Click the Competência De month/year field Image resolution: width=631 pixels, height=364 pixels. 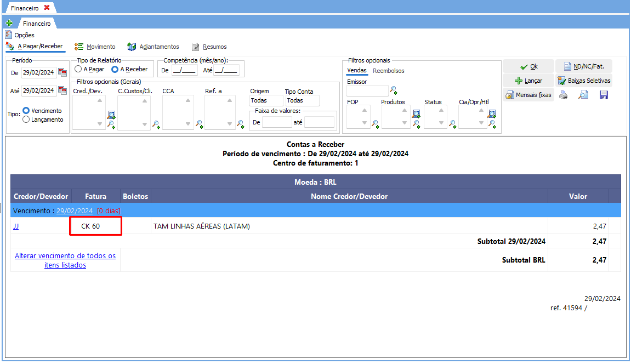(184, 70)
